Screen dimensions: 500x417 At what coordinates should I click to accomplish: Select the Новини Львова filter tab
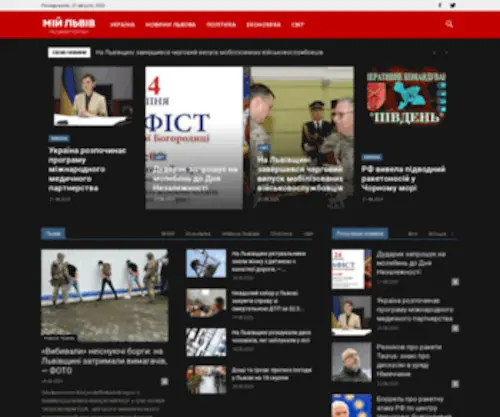click(x=240, y=234)
